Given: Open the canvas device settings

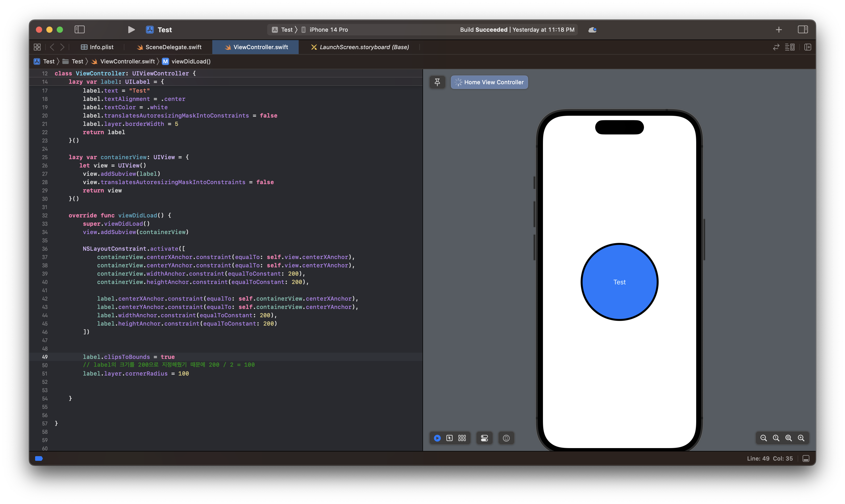Looking at the screenshot, I should (484, 438).
